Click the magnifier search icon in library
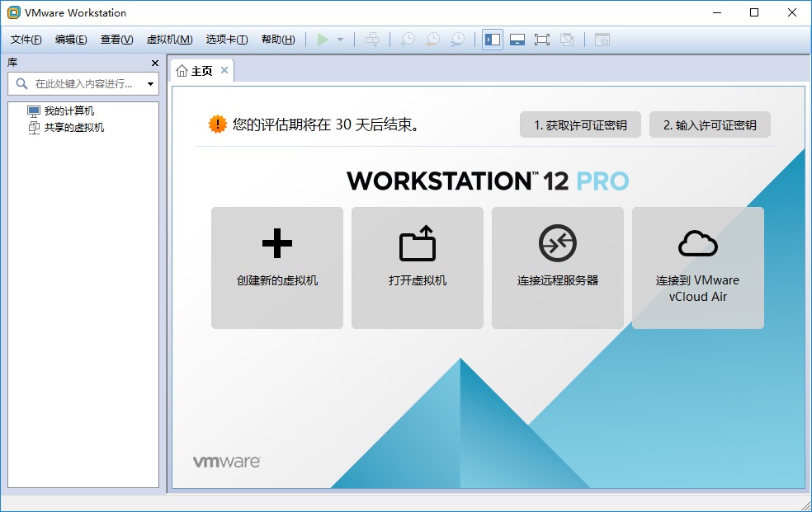Image resolution: width=812 pixels, height=512 pixels. point(21,83)
